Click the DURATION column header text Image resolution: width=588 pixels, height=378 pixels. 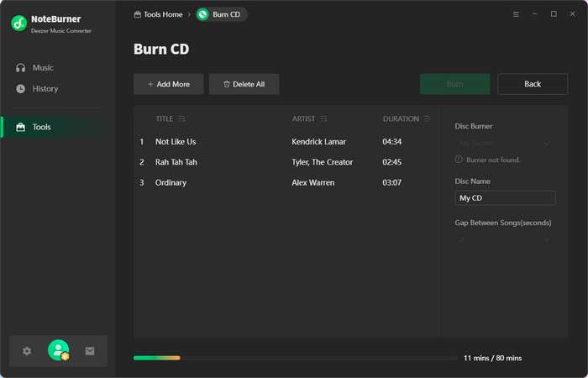pyautogui.click(x=401, y=119)
